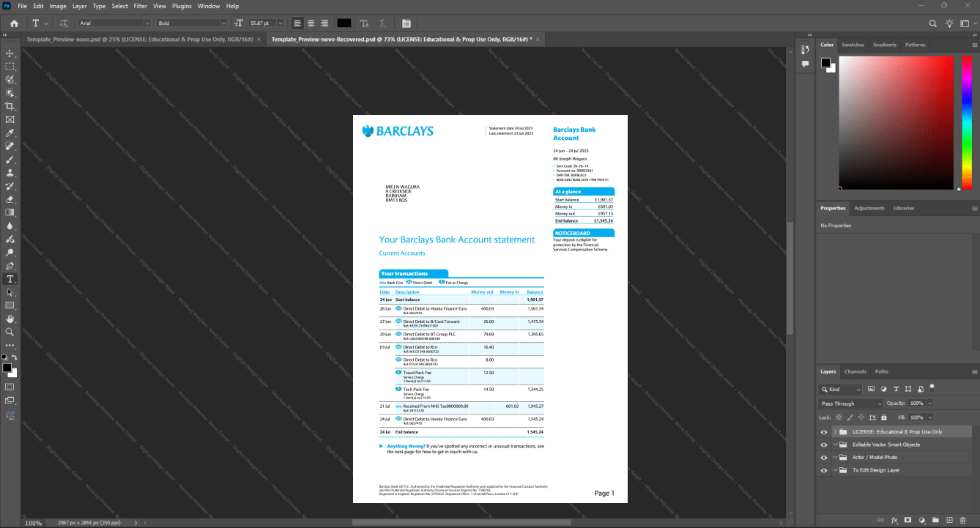Select the Frame tool
The height and width of the screenshot is (528, 980).
[10, 119]
